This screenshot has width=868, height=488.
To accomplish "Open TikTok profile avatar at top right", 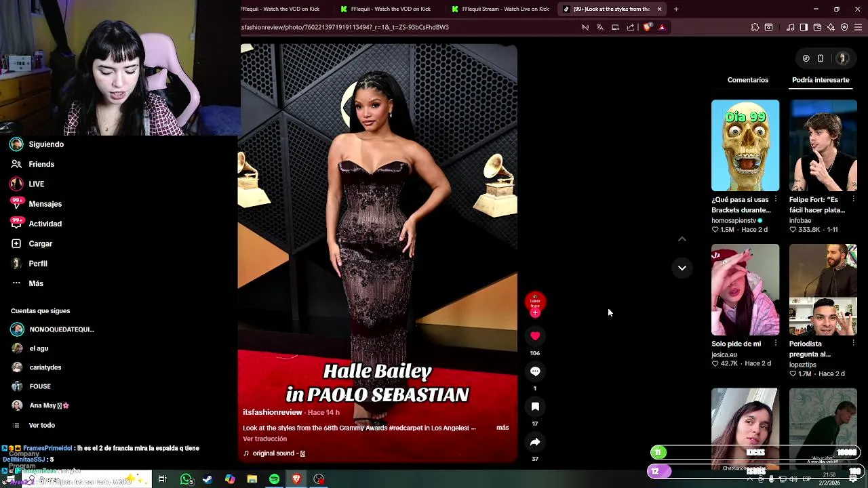I will point(843,58).
